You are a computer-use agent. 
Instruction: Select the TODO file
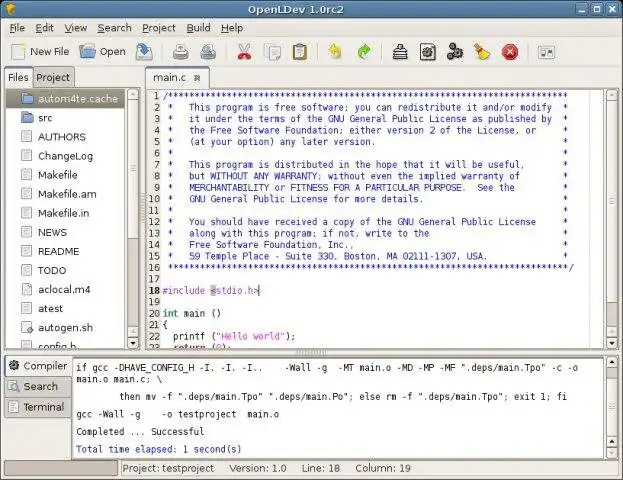(66, 270)
